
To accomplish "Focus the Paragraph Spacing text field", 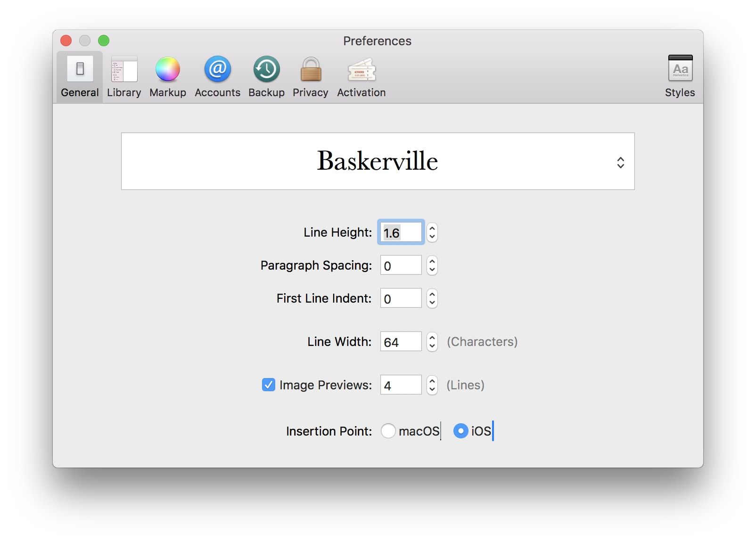I will 401,265.
